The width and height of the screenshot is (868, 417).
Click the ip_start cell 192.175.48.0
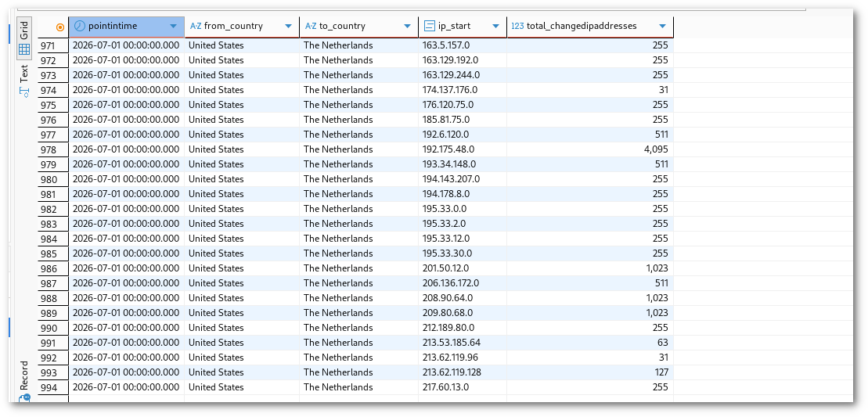tap(463, 149)
